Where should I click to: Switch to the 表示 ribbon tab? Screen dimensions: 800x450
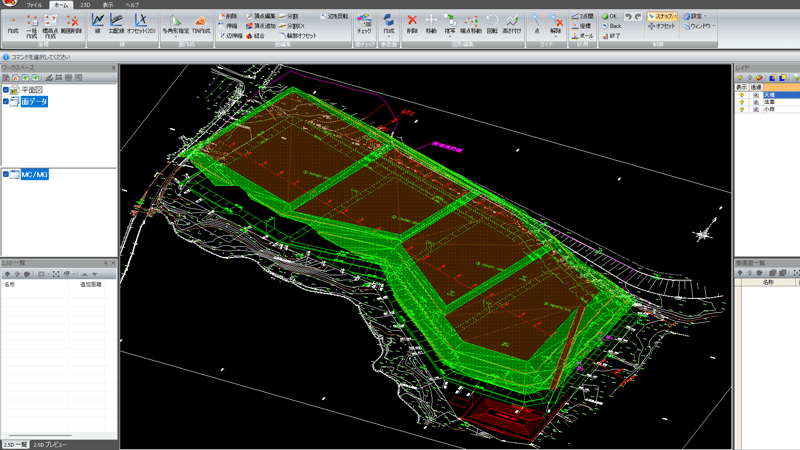[108, 5]
